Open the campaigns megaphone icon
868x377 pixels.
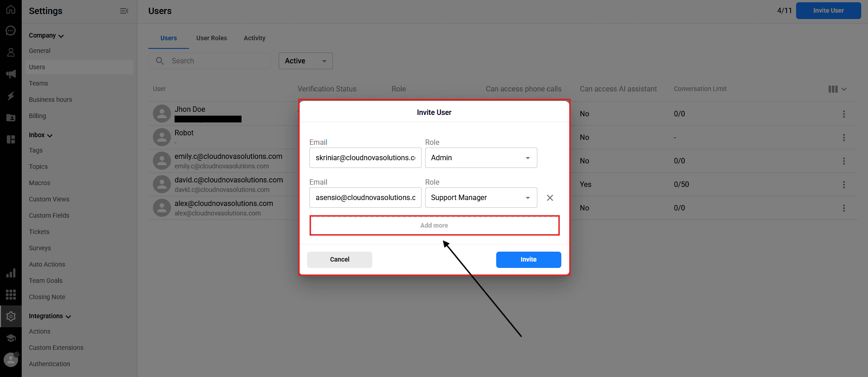pyautogui.click(x=11, y=74)
